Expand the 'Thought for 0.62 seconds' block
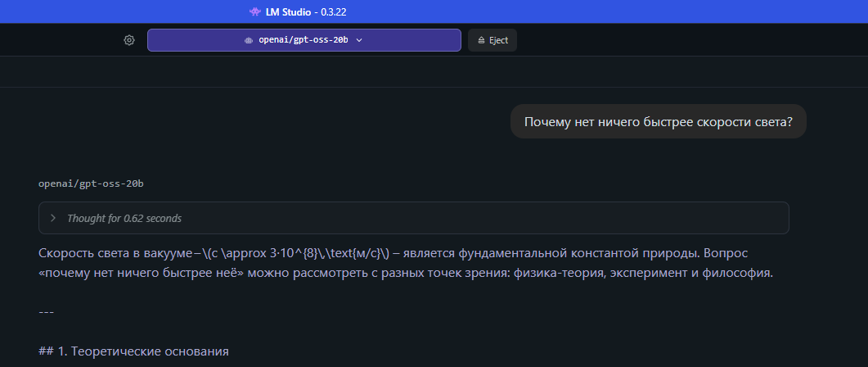Image resolution: width=868 pixels, height=367 pixels. (x=413, y=218)
